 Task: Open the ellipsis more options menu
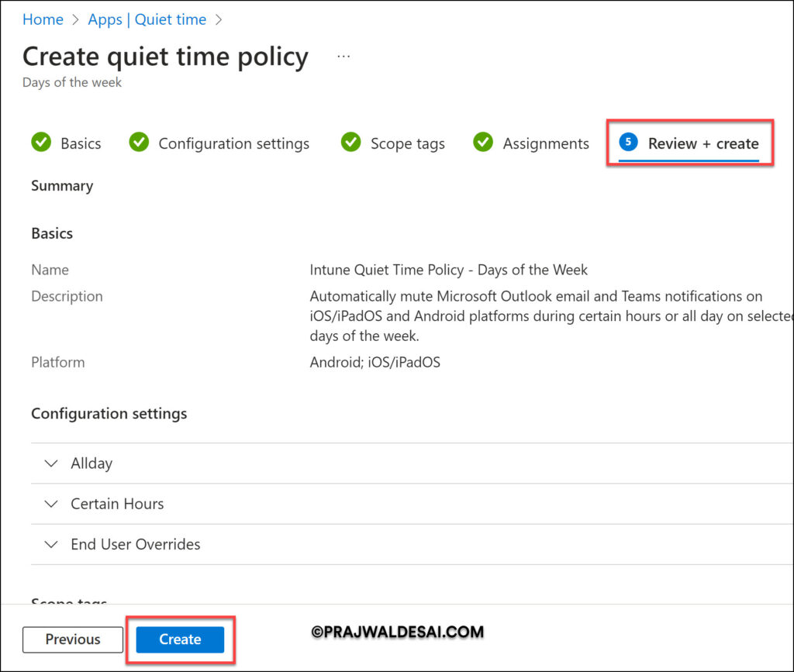tap(343, 56)
